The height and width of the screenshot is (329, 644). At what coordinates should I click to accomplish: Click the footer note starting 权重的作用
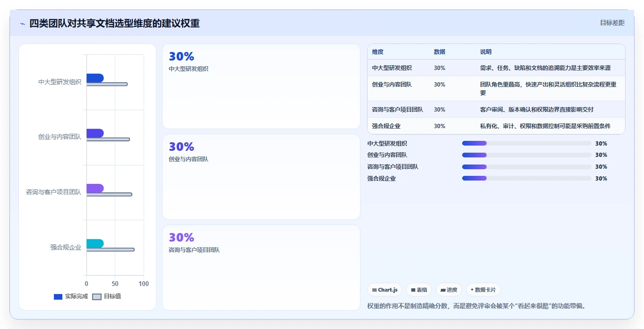(x=477, y=306)
